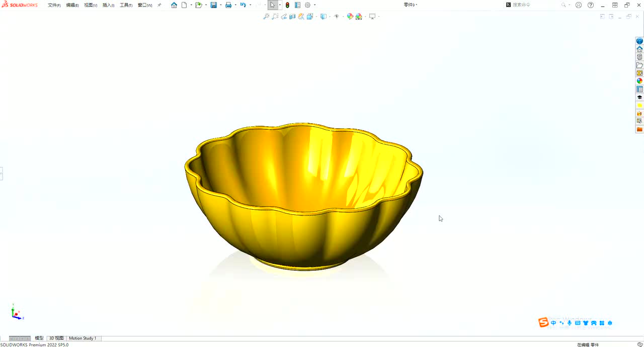The width and height of the screenshot is (644, 347).
Task: Click the 在编辑 零件 status bar text
Action: coord(588,345)
